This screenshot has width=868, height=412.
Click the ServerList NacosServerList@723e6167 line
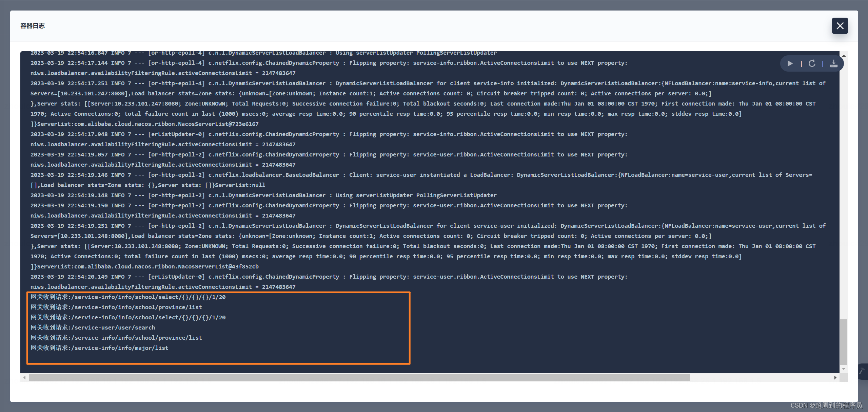coord(145,124)
